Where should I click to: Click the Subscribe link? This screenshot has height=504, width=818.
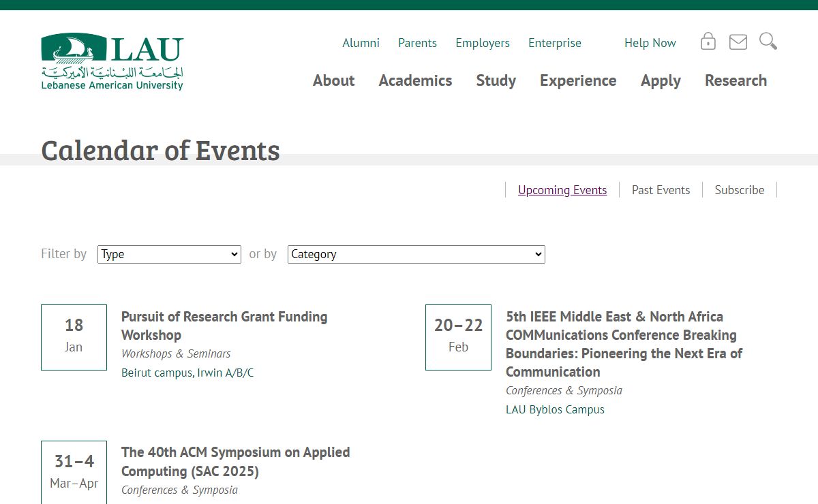tap(740, 190)
